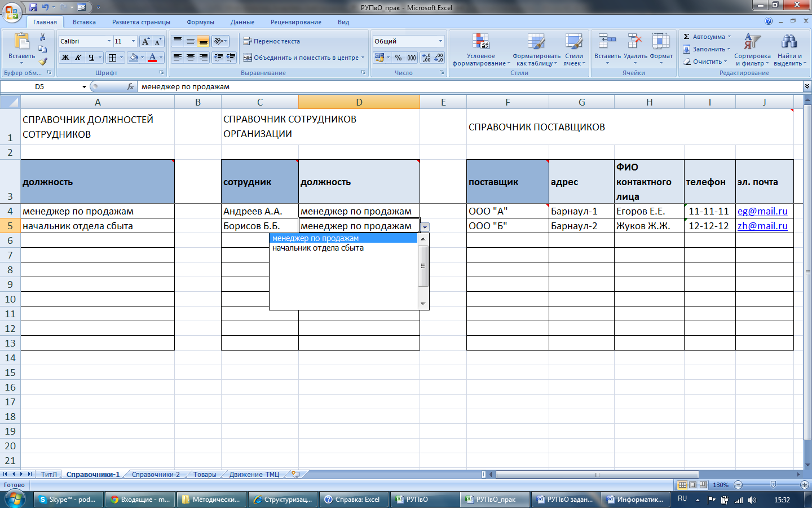The width and height of the screenshot is (812, 508).
Task: Click Insert cells (Вставить) in Ячейки group
Action: click(607, 49)
